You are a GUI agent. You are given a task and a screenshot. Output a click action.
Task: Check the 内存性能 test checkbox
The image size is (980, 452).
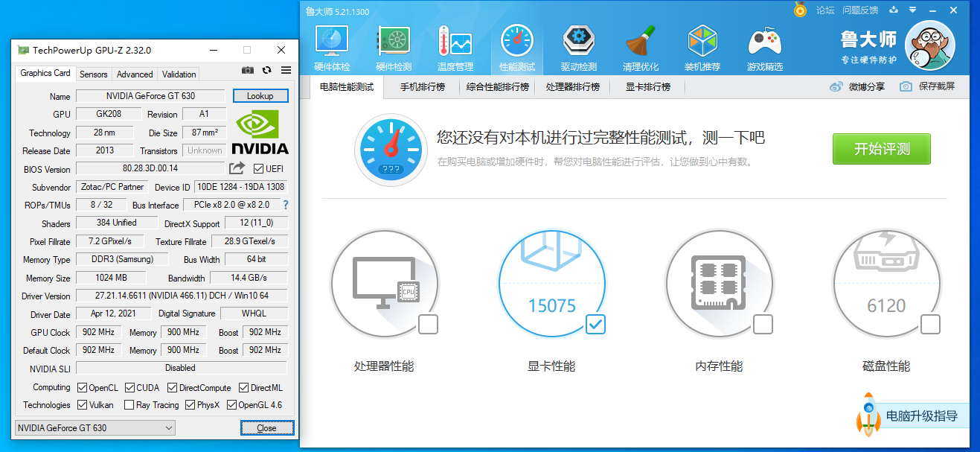point(763,325)
